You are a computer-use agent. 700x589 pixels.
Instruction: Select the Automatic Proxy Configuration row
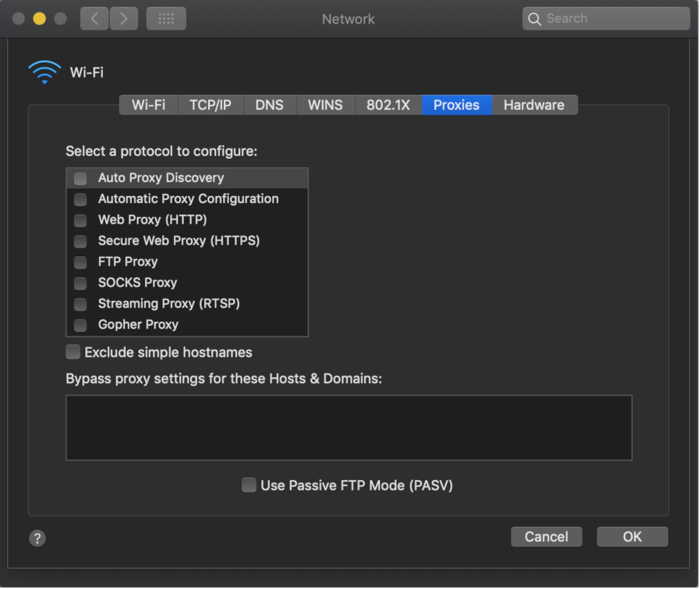tap(187, 199)
